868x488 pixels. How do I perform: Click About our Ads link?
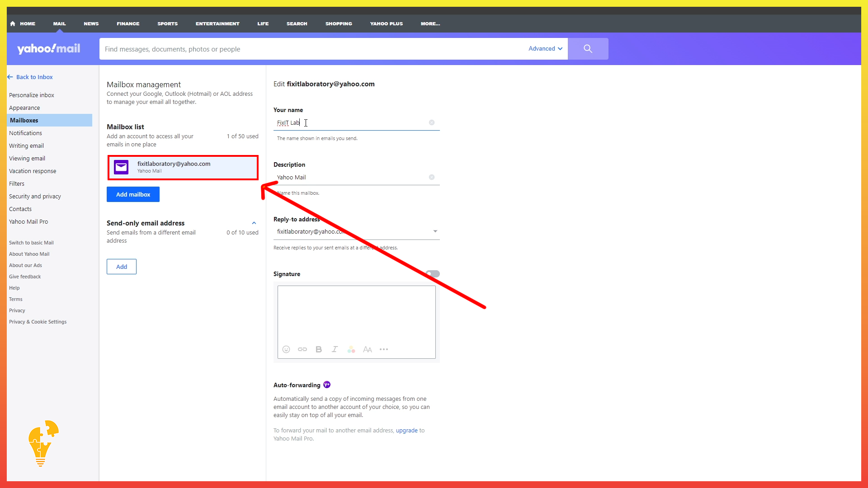(25, 265)
